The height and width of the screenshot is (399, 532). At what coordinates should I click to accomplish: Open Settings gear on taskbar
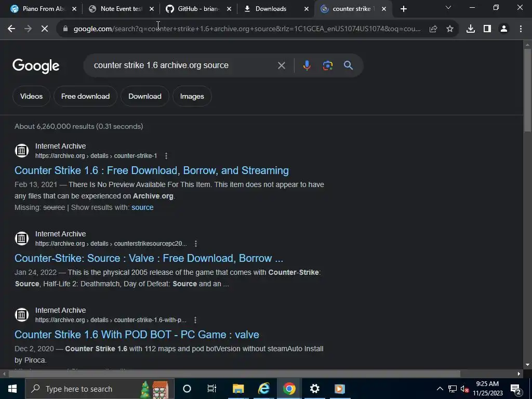pos(314,389)
